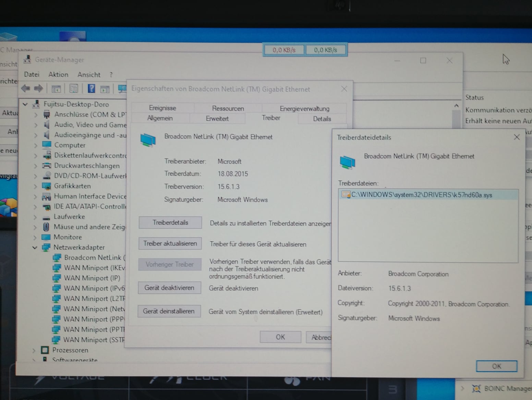The image size is (532, 400).
Task: Expand the Human Interface Devices node
Action: pos(35,197)
